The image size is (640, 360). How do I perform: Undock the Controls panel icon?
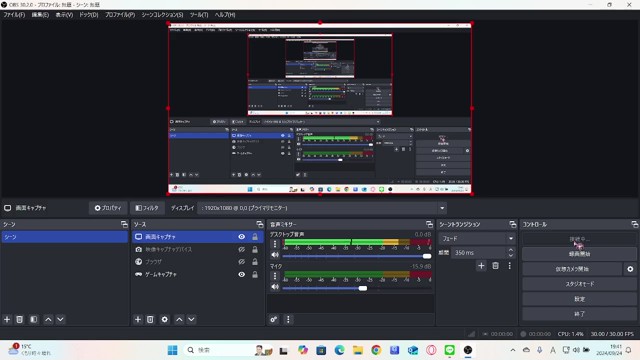point(634,224)
